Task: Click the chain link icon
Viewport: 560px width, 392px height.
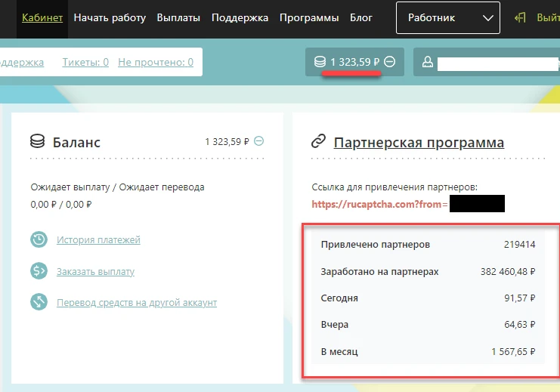Action: point(318,141)
